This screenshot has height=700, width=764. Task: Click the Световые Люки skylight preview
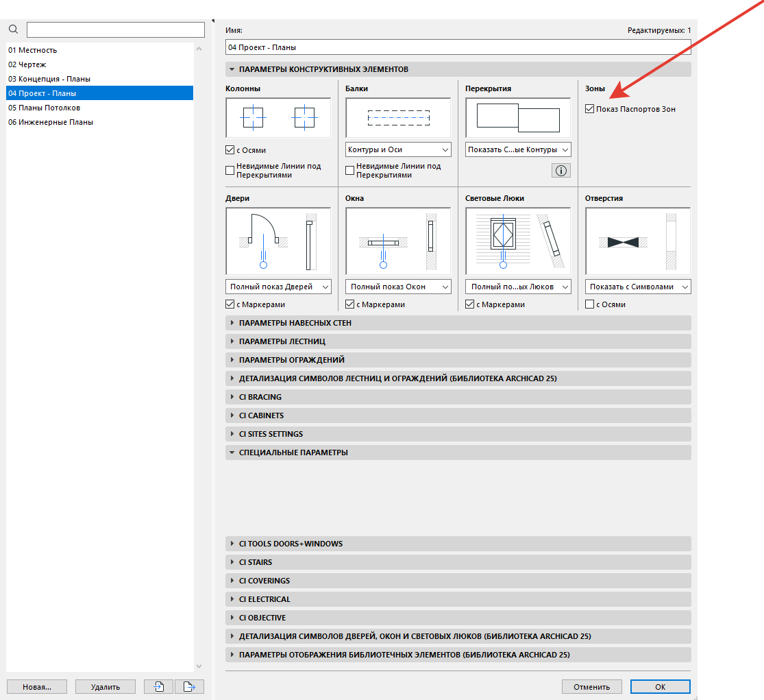click(518, 241)
